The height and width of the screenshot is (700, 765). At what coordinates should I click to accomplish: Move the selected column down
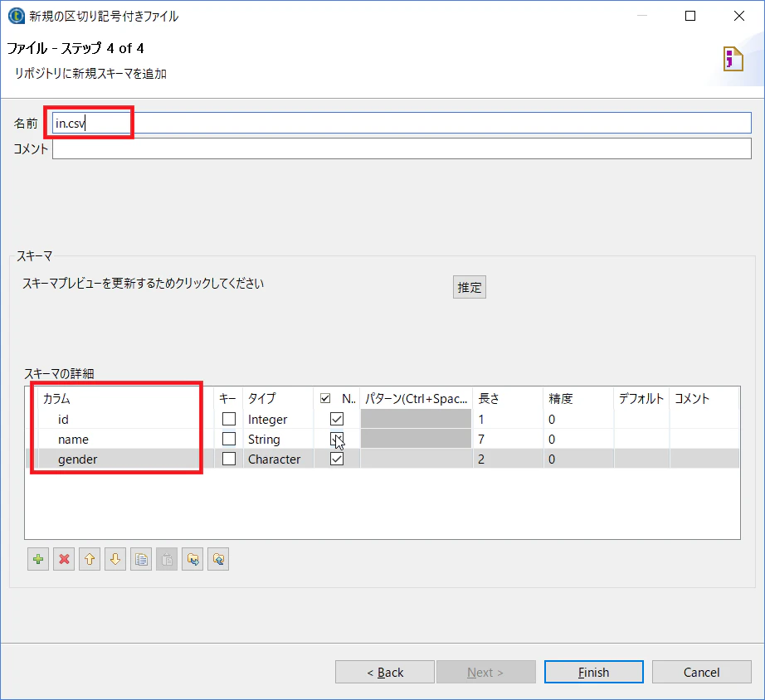point(115,559)
